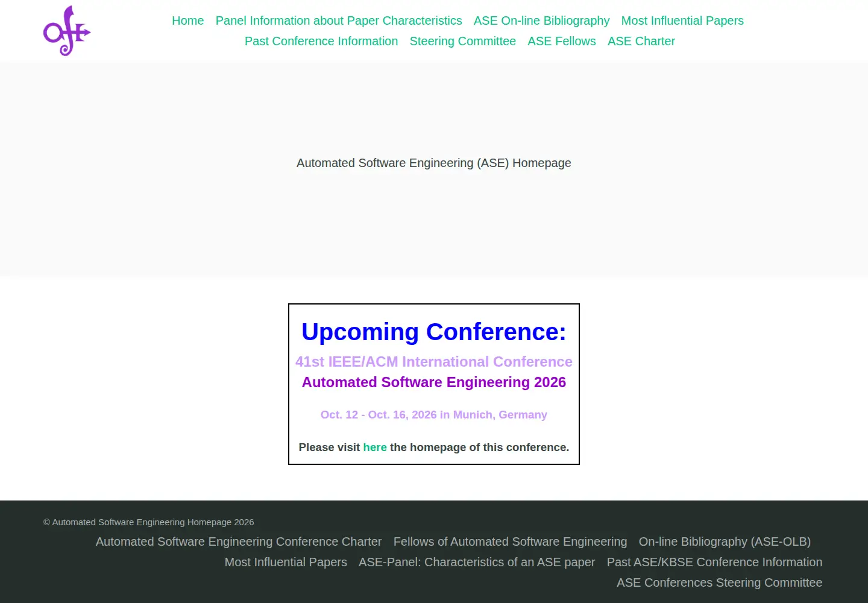Viewport: 868px width, 603px height.
Task: Open footer Fellows of Automated Software Engineering
Action: pos(511,541)
